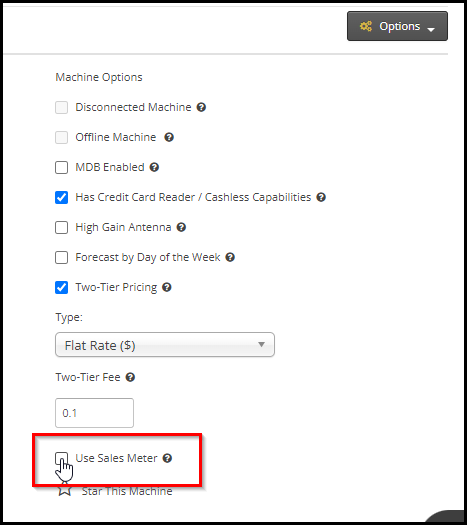This screenshot has width=467, height=525.
Task: Click the Two-Tier Fee input field
Action: tap(94, 413)
